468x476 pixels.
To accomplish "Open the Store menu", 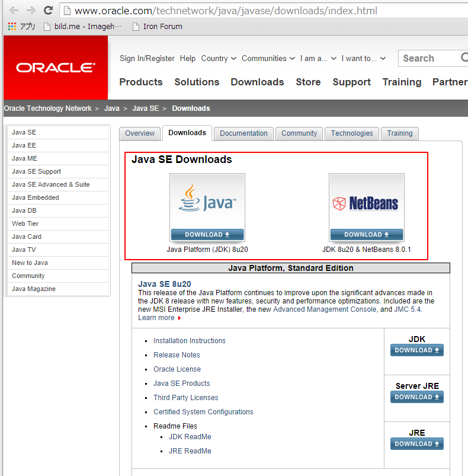I will click(x=308, y=82).
